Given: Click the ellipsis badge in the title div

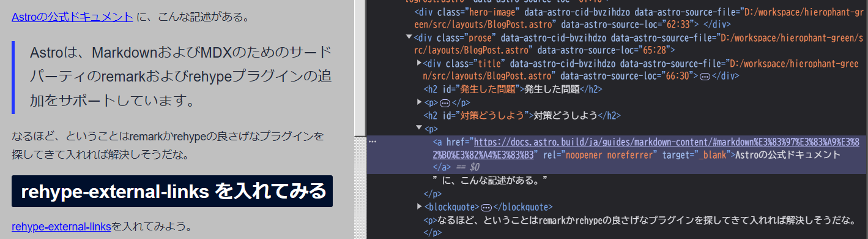Looking at the screenshot, I should [705, 77].
